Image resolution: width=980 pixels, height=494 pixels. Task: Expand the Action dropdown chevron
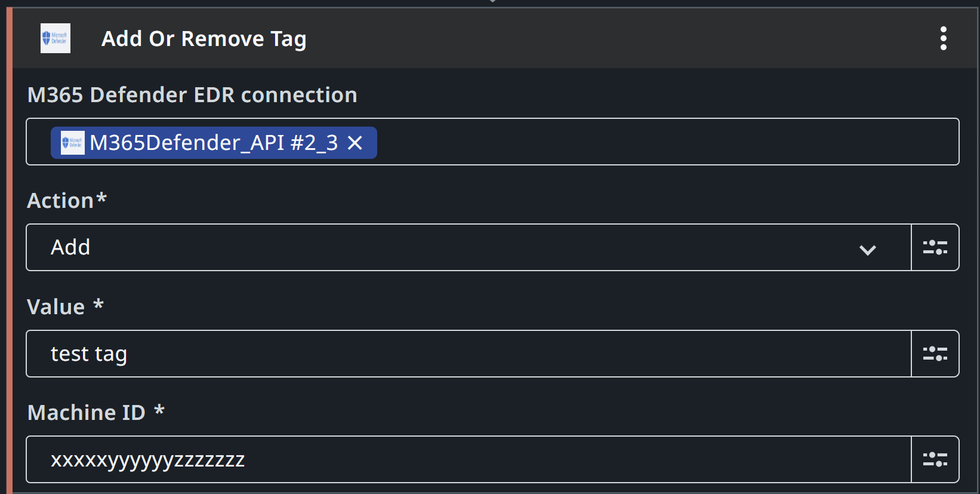868,250
